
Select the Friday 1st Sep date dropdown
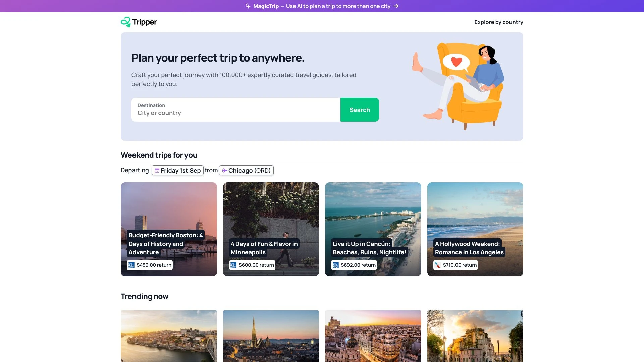point(177,170)
